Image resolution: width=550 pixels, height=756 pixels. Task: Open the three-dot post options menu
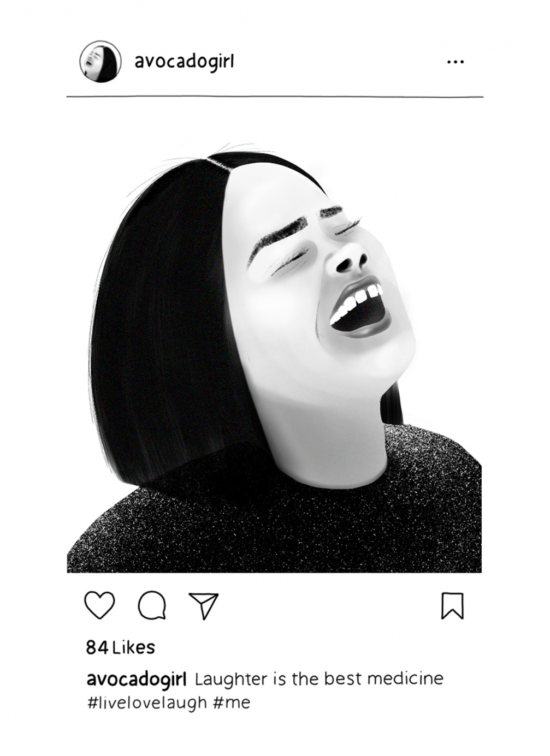click(455, 62)
